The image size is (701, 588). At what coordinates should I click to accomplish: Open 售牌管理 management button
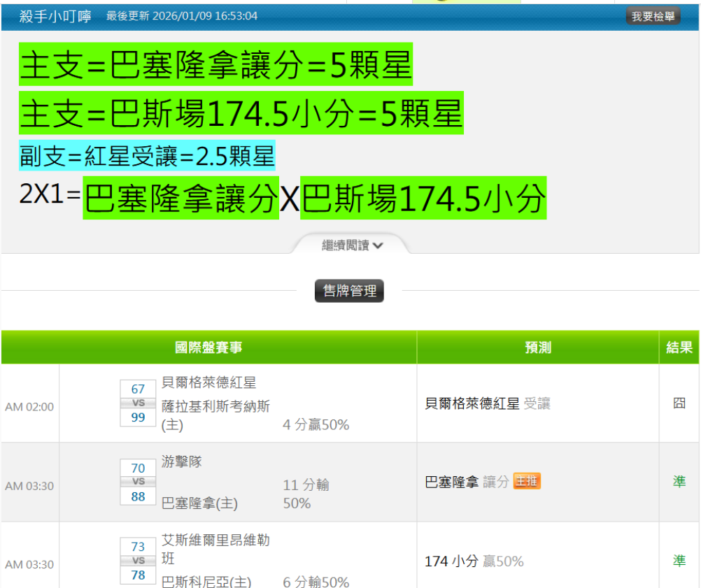[349, 291]
